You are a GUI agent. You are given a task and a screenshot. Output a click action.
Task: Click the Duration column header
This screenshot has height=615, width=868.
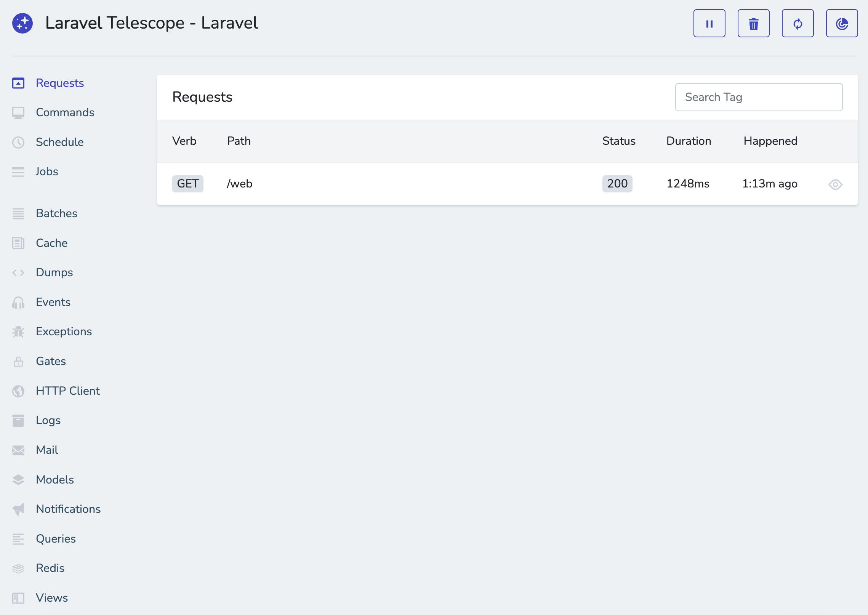coord(689,141)
